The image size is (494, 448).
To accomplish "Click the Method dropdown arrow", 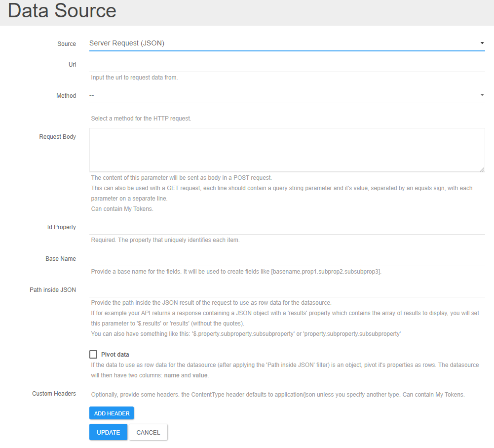I will point(482,95).
